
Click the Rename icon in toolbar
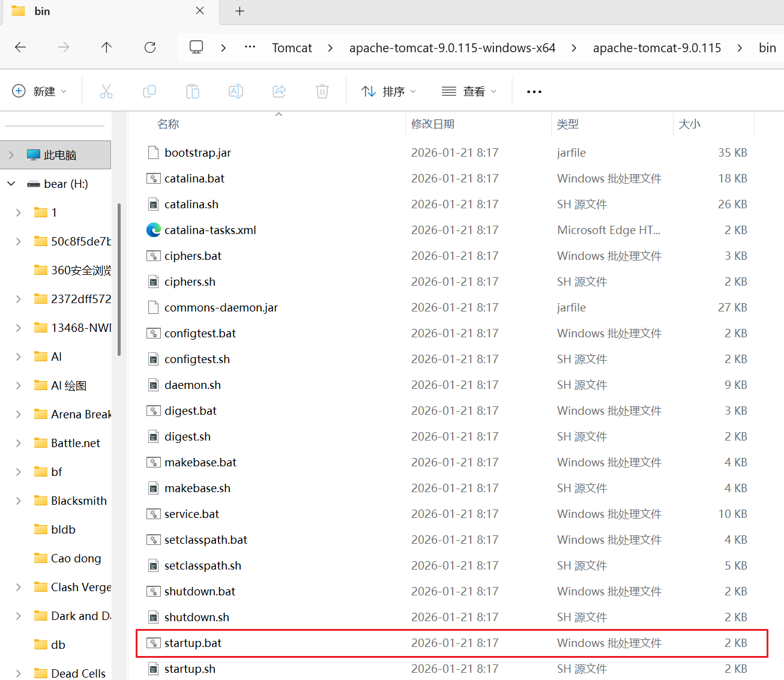pyautogui.click(x=236, y=91)
